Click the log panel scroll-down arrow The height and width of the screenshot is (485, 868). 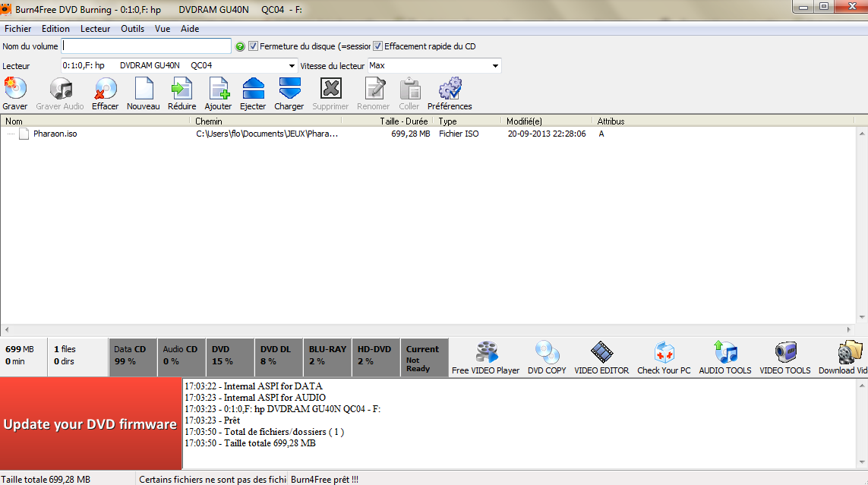[x=862, y=462]
